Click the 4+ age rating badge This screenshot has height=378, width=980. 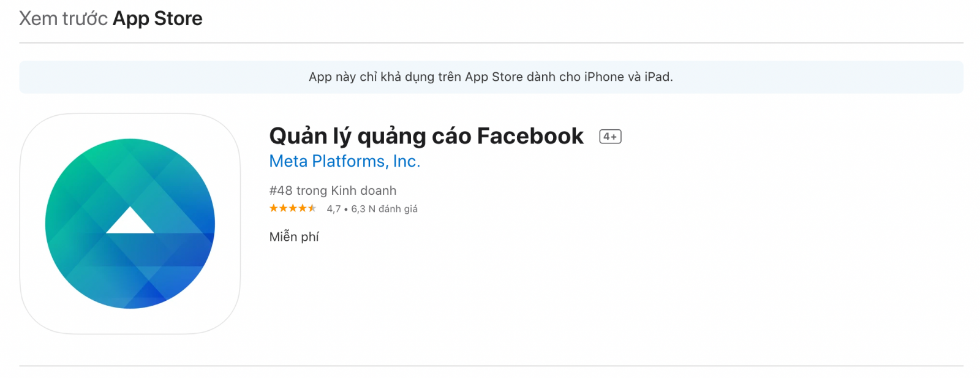610,137
